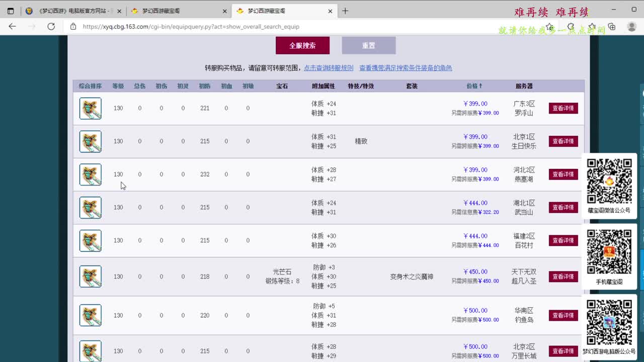Screen dimensions: 644x362
Task: Close the middle 梦幻西游藏宝阁 tab
Action: tap(225, 11)
